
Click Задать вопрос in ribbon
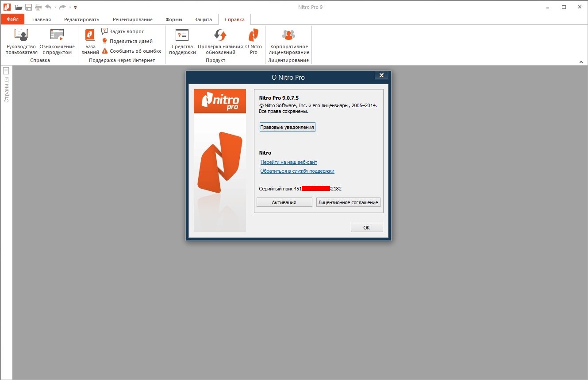point(123,31)
